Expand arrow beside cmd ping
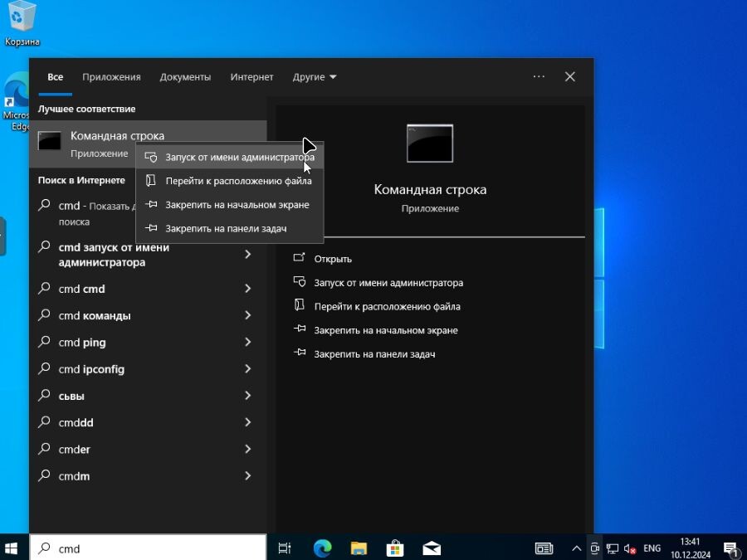The height and width of the screenshot is (560, 747). 247,342
